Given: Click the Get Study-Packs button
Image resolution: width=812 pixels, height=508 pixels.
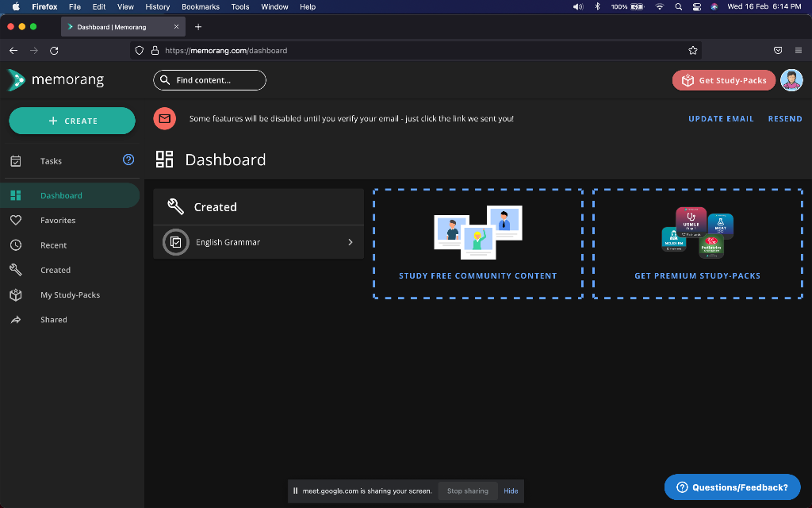Looking at the screenshot, I should (723, 80).
